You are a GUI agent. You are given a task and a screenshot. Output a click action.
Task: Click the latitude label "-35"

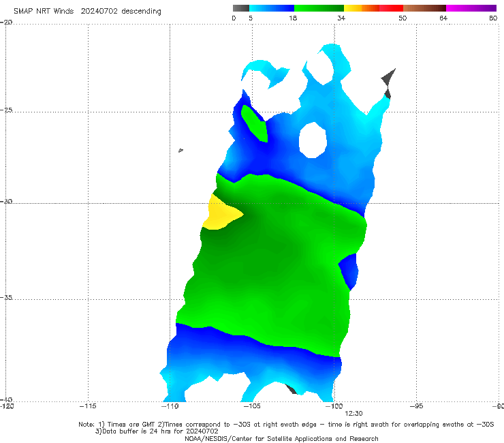pos(6,297)
